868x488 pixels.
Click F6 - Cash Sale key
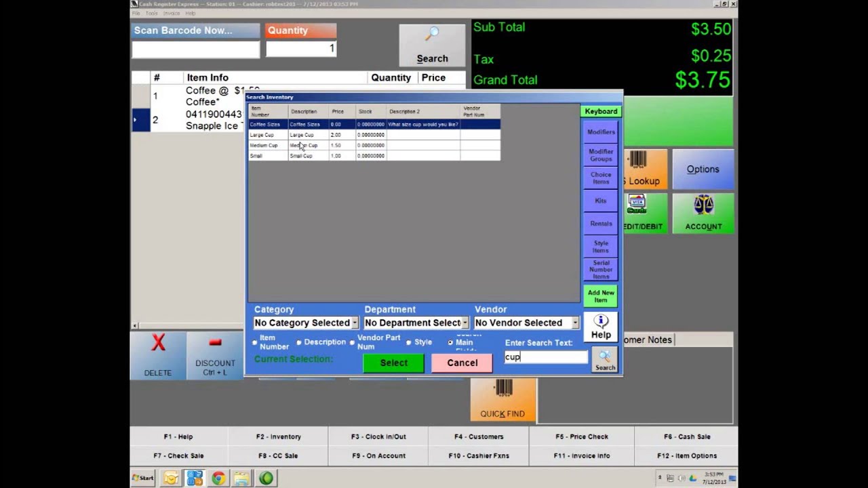[x=687, y=436]
